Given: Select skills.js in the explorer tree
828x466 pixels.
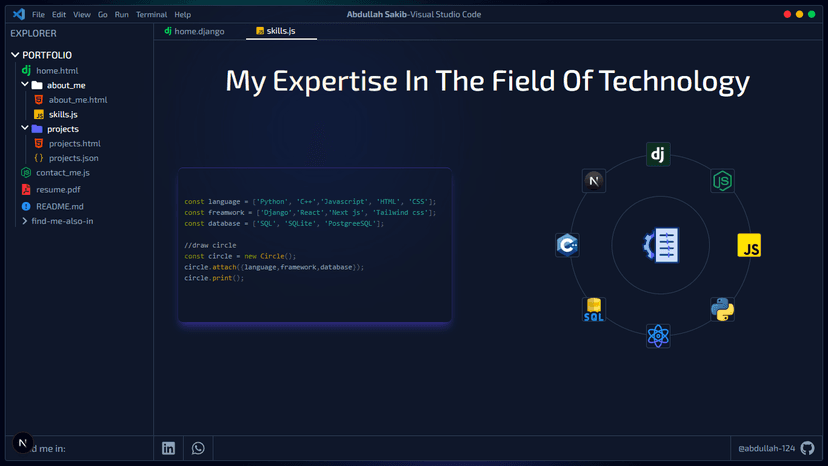Looking at the screenshot, I should (x=63, y=115).
